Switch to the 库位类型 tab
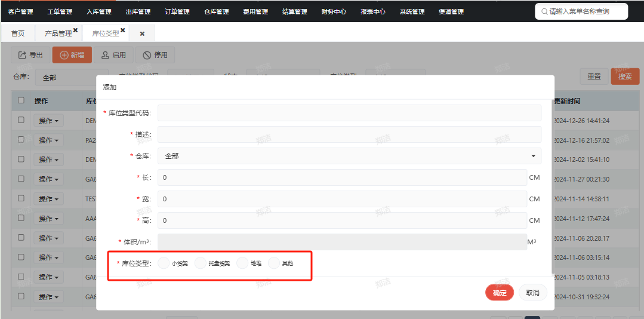 tap(106, 33)
